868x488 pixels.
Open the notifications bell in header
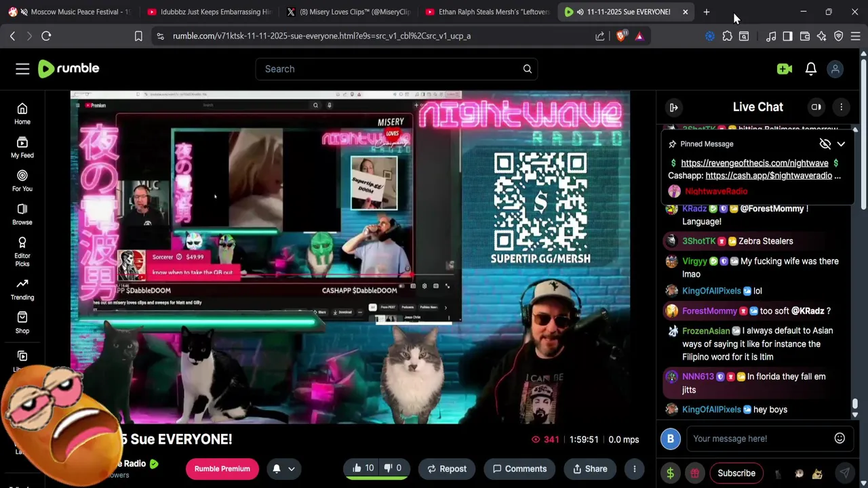(810, 68)
